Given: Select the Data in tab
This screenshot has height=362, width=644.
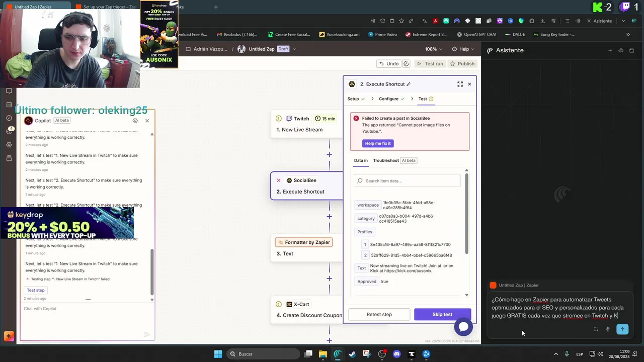Looking at the screenshot, I should pos(361,160).
